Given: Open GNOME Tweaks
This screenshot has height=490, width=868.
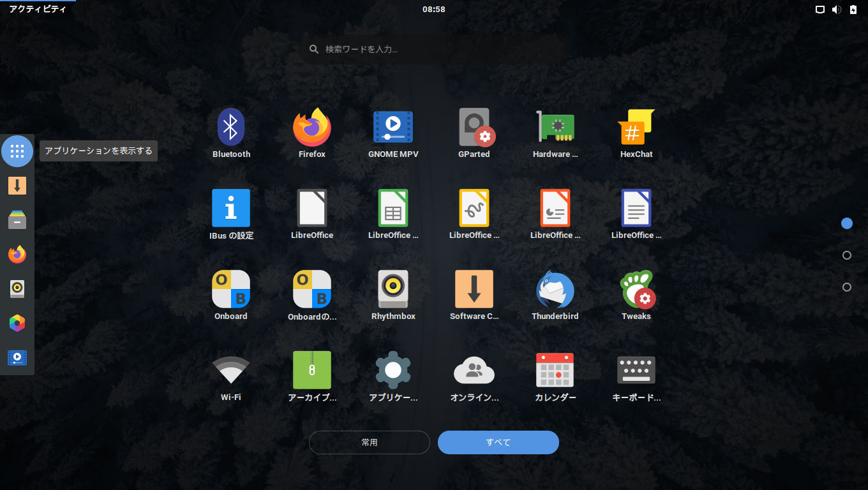Looking at the screenshot, I should pyautogui.click(x=636, y=295).
